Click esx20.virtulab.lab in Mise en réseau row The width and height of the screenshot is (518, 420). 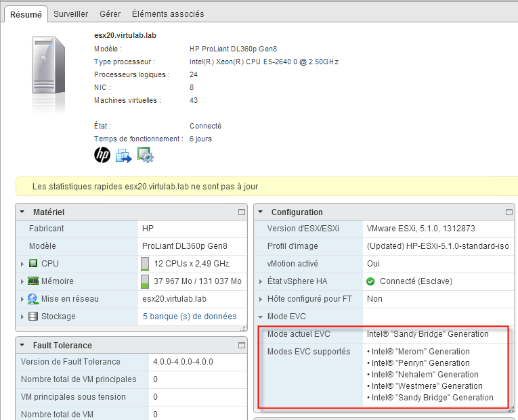pos(175,298)
